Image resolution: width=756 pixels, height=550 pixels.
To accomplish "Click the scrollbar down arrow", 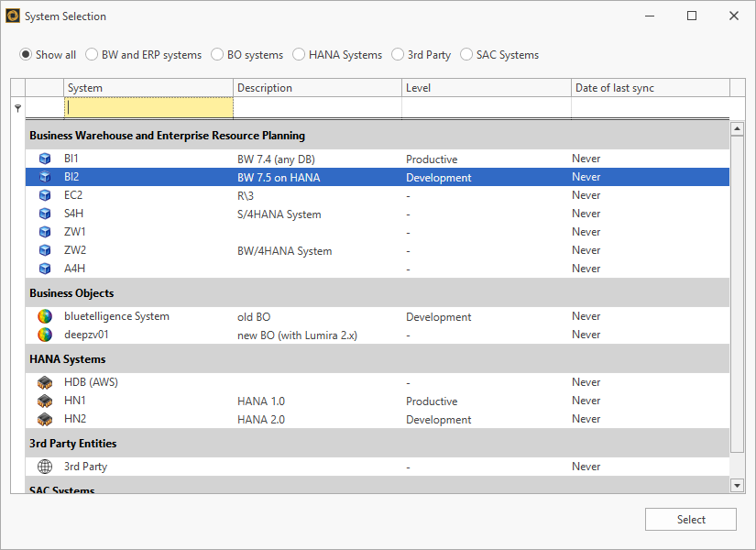I will pyautogui.click(x=737, y=486).
